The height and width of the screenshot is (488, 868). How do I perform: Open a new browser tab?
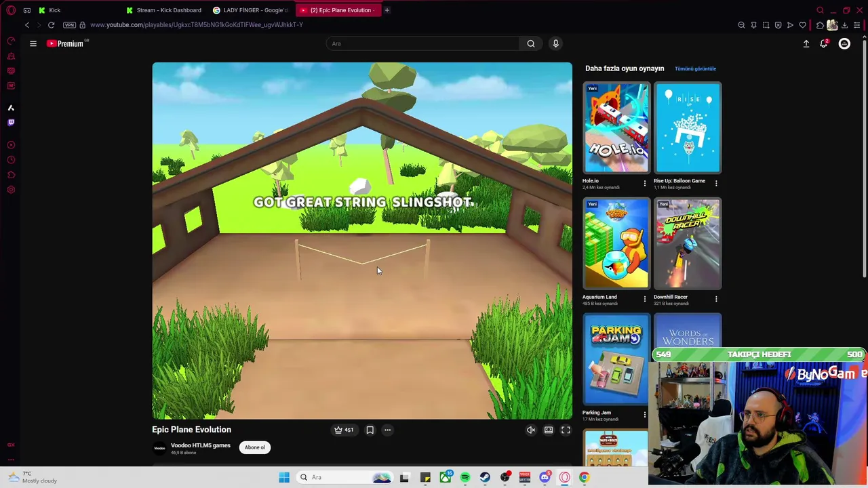point(387,10)
